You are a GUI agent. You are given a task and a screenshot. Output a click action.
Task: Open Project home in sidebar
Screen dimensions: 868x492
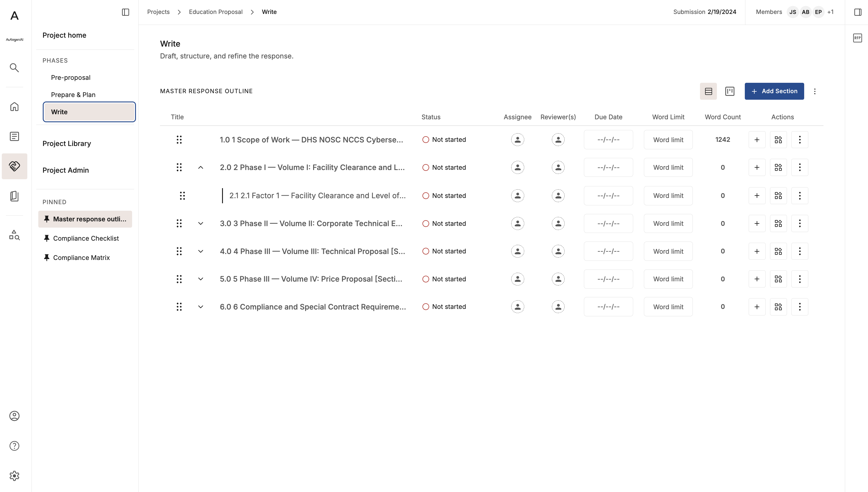(x=64, y=35)
